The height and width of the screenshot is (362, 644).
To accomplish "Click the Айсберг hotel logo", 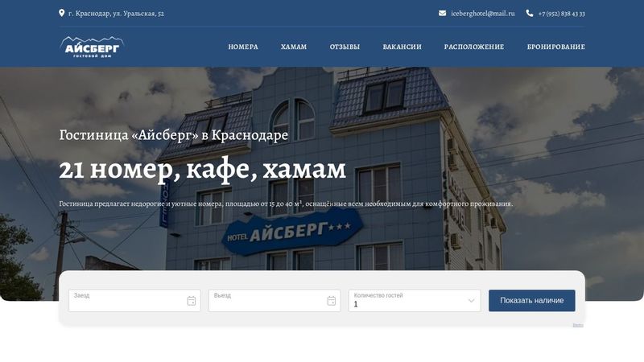I will click(92, 47).
